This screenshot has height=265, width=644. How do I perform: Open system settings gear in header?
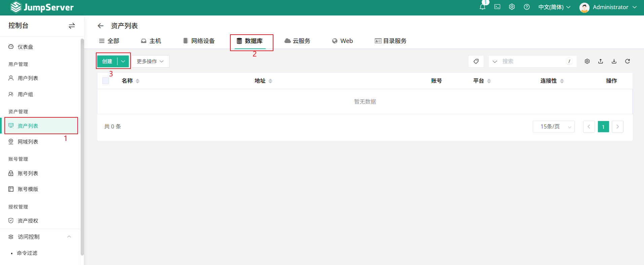tap(512, 7)
